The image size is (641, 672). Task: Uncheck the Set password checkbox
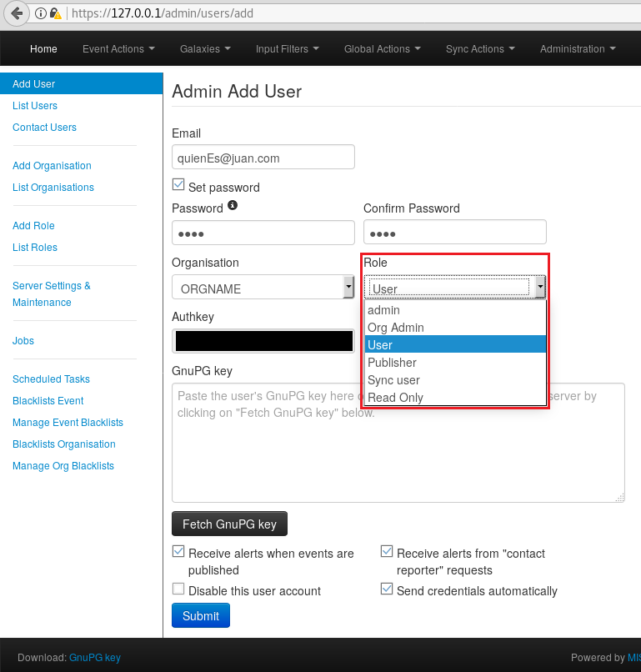[x=178, y=185]
